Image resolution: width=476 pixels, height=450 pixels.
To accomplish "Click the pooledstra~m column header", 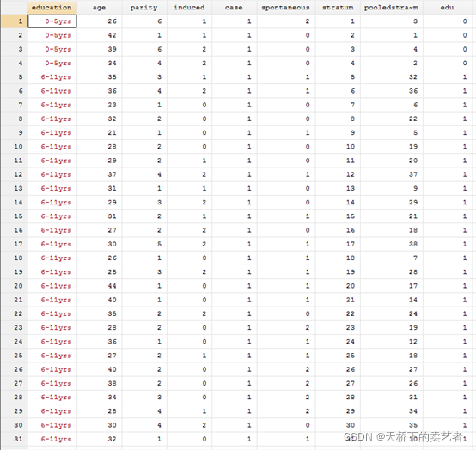I will [x=391, y=7].
